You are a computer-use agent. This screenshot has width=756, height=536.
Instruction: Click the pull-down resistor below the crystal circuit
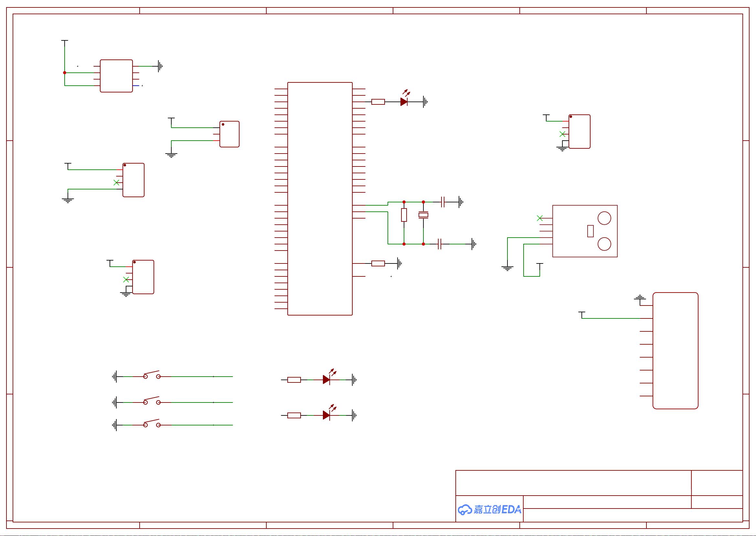[x=378, y=263]
